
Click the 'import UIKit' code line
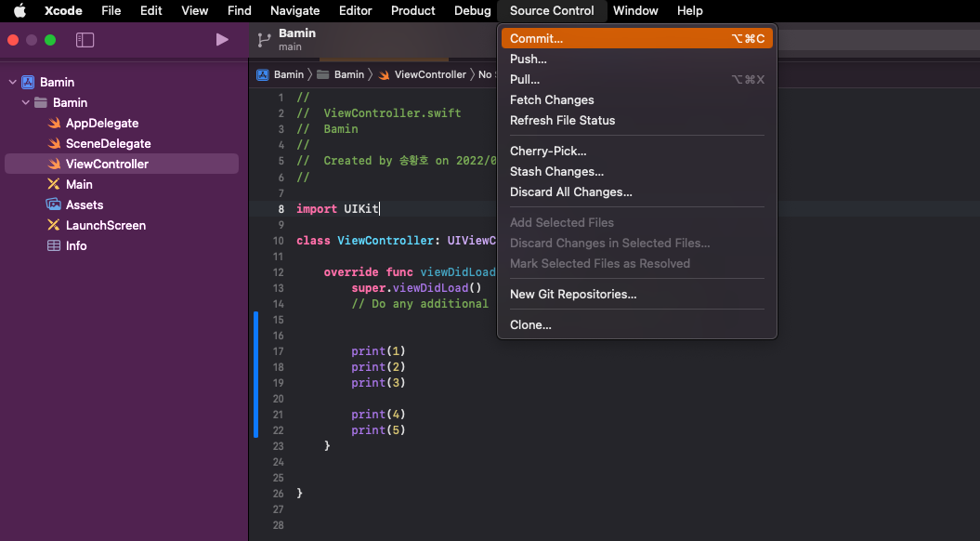click(337, 209)
